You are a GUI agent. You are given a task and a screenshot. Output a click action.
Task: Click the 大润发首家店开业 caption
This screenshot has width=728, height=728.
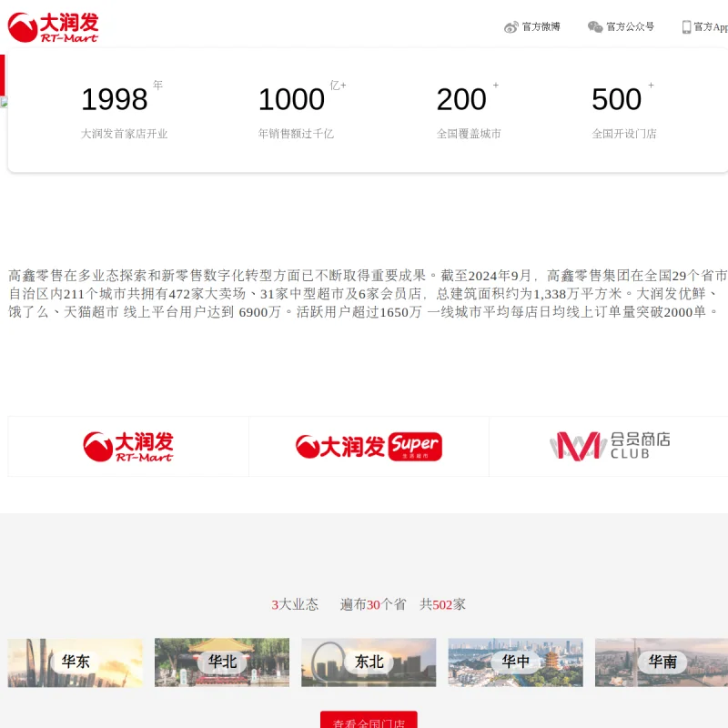click(124, 134)
